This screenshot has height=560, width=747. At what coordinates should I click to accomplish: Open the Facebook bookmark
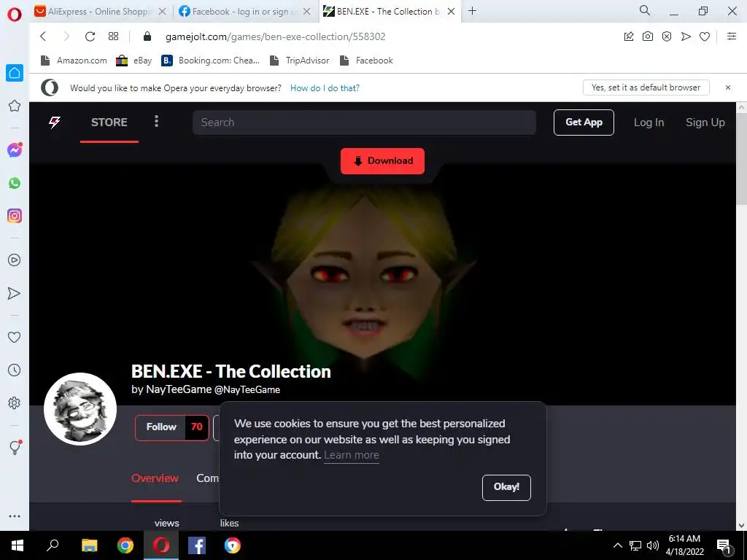[366, 61]
